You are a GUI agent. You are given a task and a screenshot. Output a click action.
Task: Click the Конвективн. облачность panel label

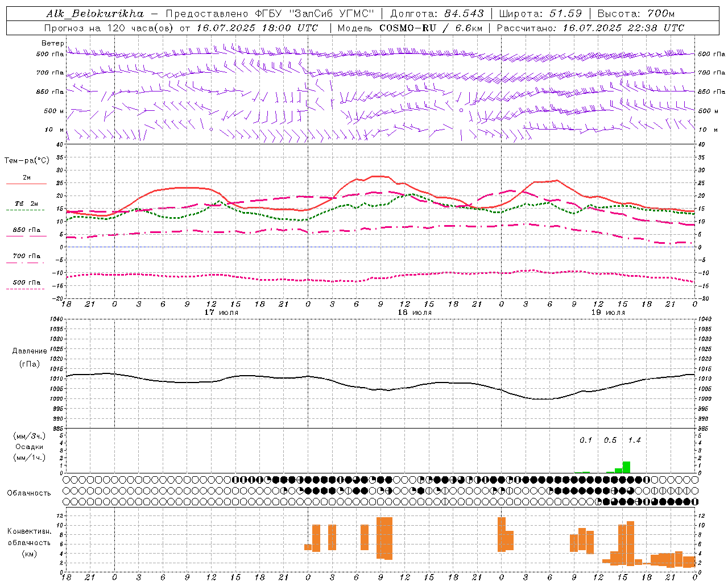point(29,537)
